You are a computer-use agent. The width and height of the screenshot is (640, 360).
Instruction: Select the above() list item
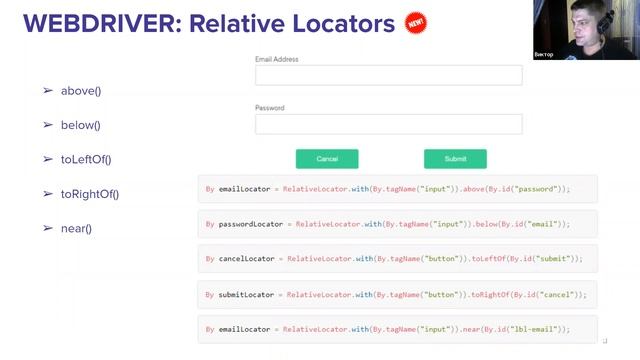pyautogui.click(x=81, y=91)
